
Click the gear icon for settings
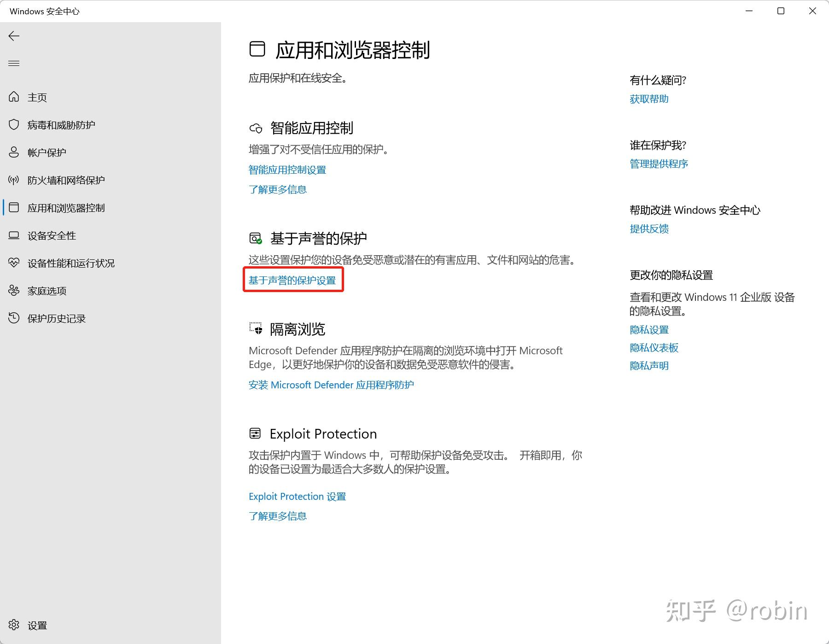[14, 625]
